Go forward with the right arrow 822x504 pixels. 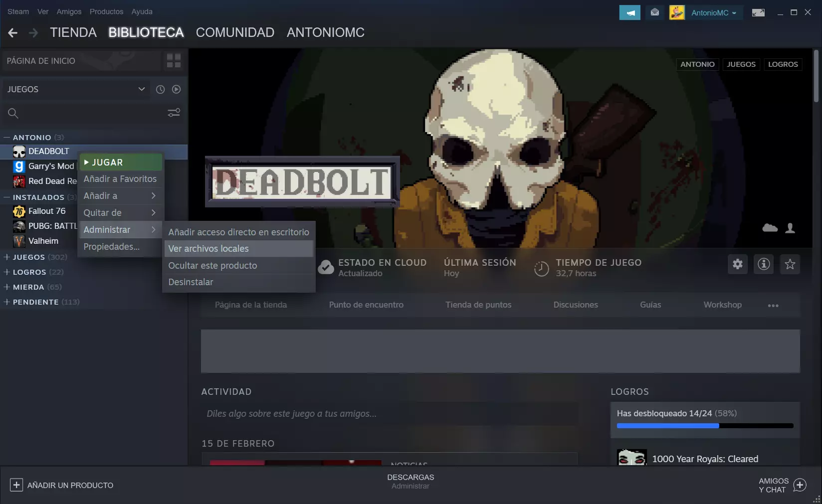[x=33, y=33]
